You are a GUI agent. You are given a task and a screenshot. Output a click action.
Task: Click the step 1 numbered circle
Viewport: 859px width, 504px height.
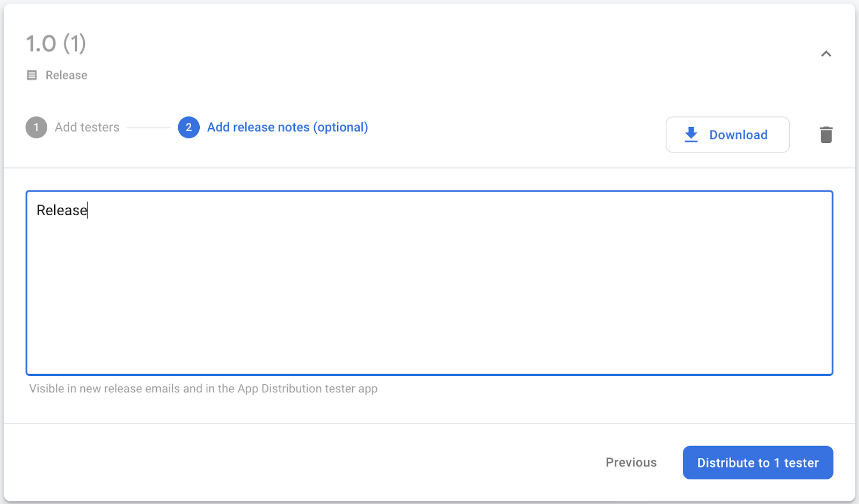tap(37, 128)
